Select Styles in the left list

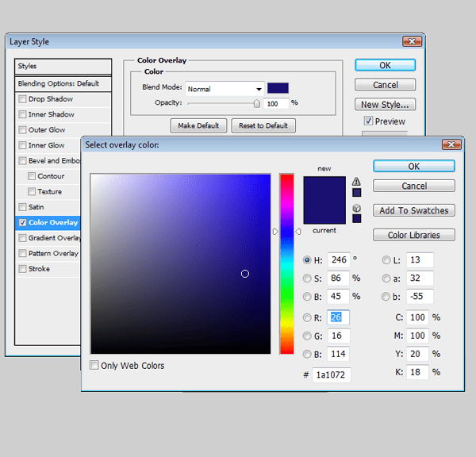coord(63,66)
